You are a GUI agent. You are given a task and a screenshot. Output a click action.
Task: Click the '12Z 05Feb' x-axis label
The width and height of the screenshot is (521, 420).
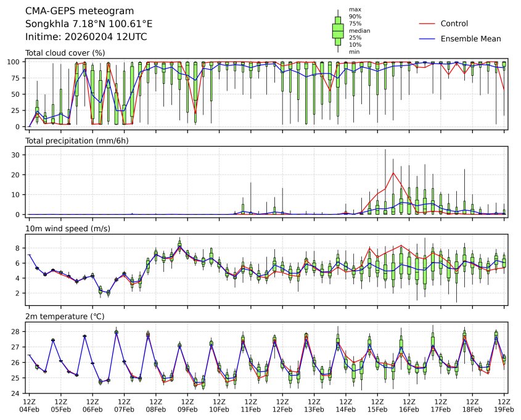[x=61, y=405]
